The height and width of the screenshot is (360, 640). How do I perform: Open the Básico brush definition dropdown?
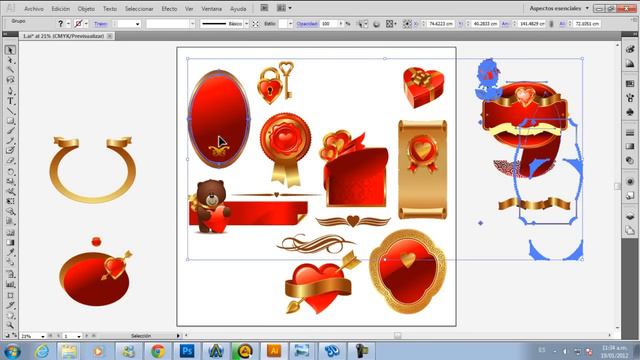247,24
